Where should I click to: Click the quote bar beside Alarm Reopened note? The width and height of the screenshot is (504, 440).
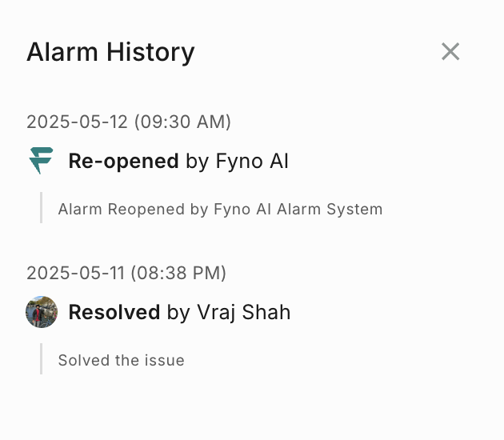[41, 209]
